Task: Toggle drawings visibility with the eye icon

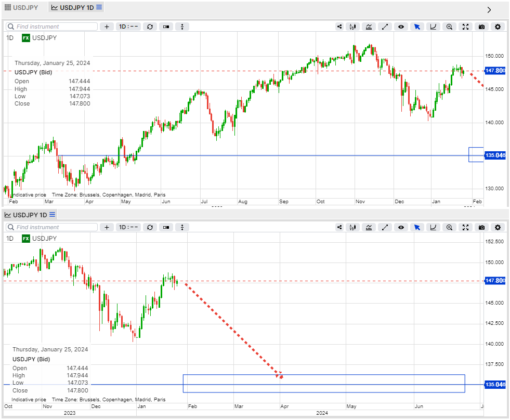Action: 401,27
